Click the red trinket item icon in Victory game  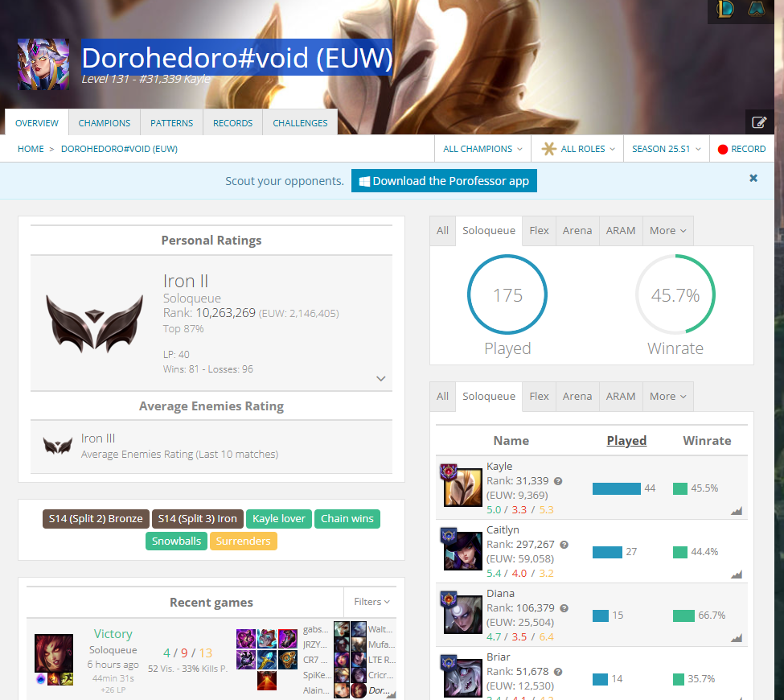267,681
